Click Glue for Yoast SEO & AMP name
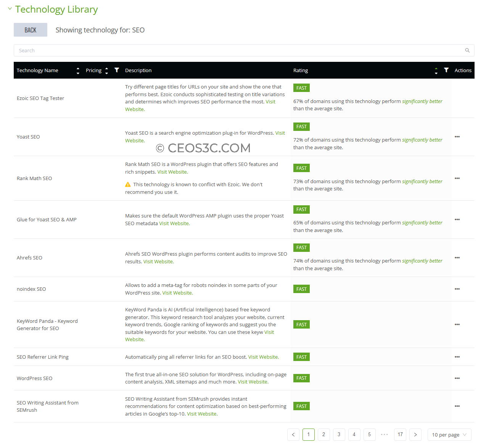 [x=47, y=220]
